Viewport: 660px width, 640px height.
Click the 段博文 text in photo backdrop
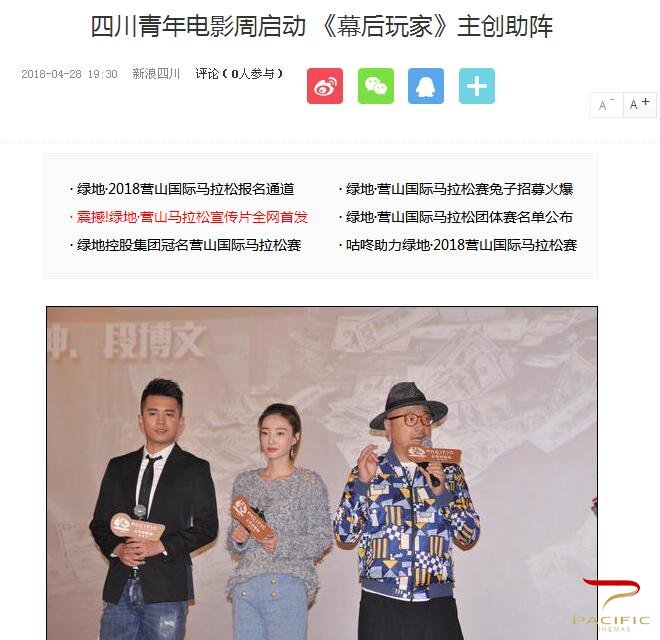point(154,341)
